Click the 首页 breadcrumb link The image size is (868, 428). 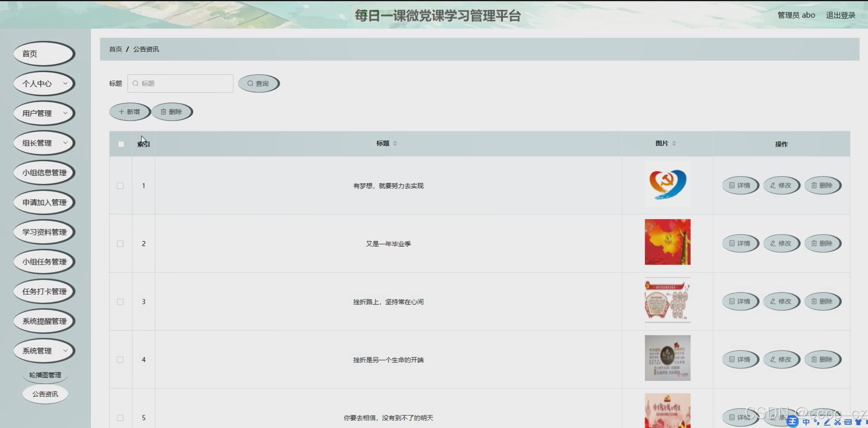tap(115, 49)
